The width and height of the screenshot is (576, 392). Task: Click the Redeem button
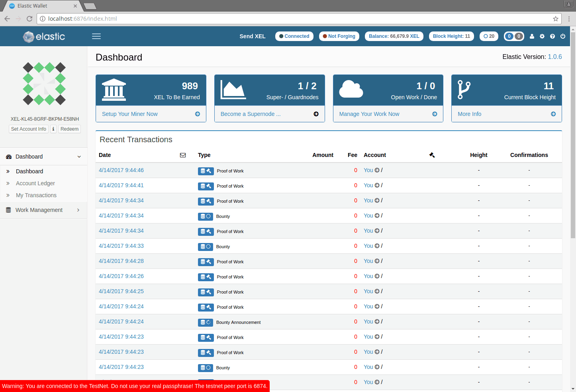pyautogui.click(x=69, y=129)
